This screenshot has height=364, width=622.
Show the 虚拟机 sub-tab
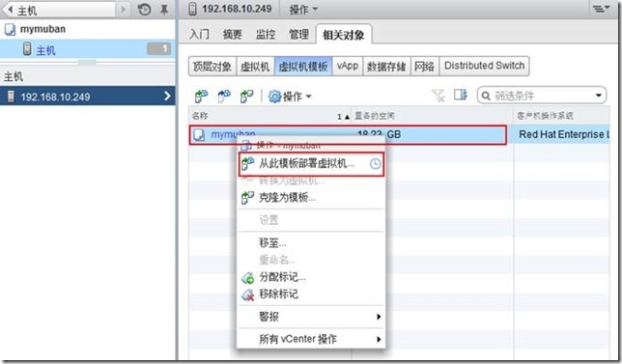(255, 67)
